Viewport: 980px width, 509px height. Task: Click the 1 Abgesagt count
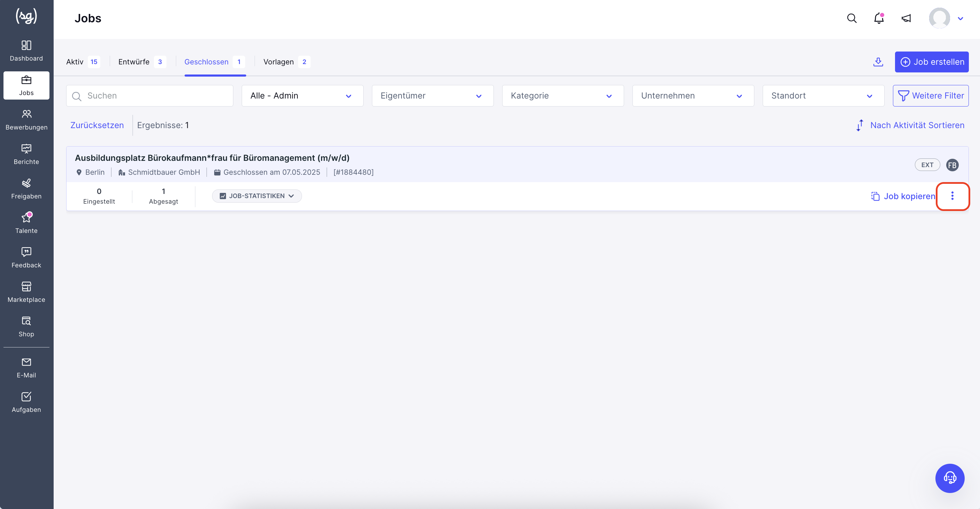(164, 196)
